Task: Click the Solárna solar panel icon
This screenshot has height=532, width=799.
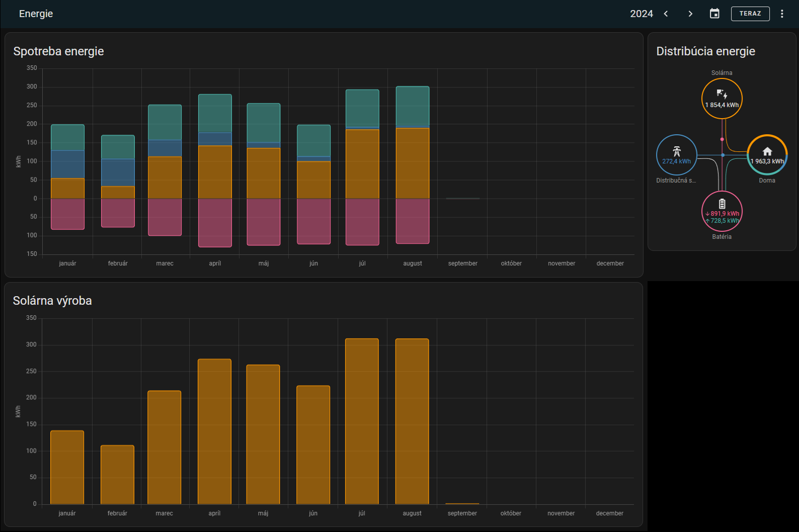Action: pos(722,95)
